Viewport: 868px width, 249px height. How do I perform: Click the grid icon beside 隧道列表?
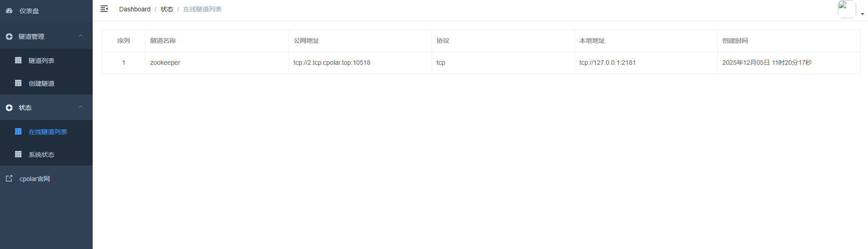click(18, 60)
